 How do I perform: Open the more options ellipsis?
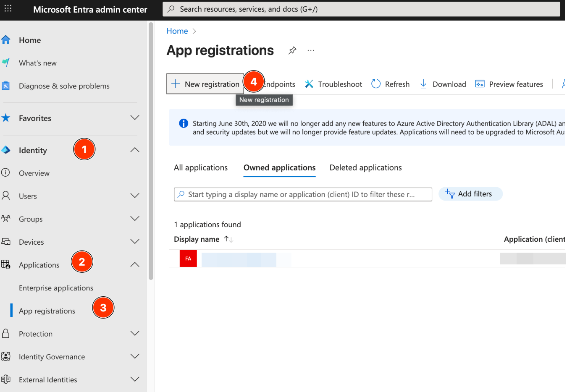311,50
